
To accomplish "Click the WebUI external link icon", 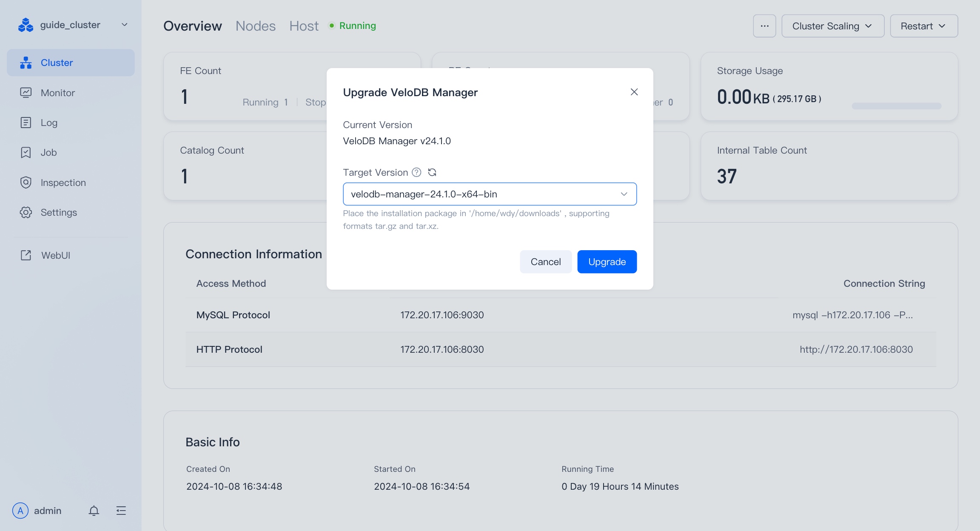I will pyautogui.click(x=26, y=255).
